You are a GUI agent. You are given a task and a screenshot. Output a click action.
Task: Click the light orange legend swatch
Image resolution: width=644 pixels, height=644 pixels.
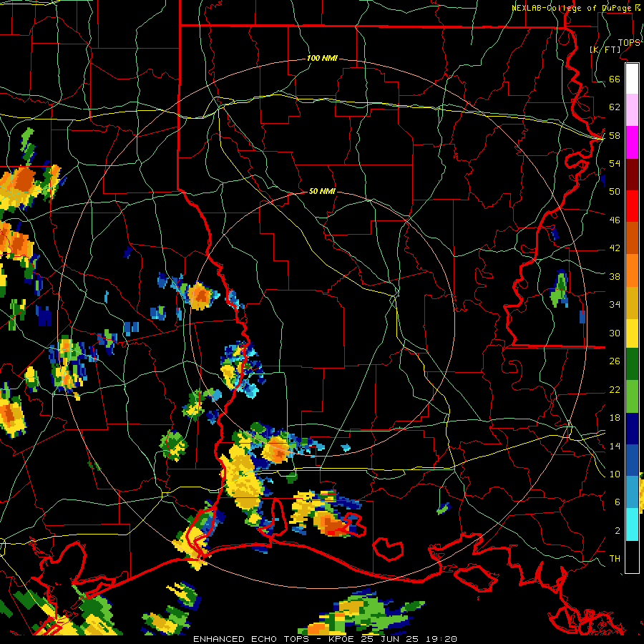(632, 270)
